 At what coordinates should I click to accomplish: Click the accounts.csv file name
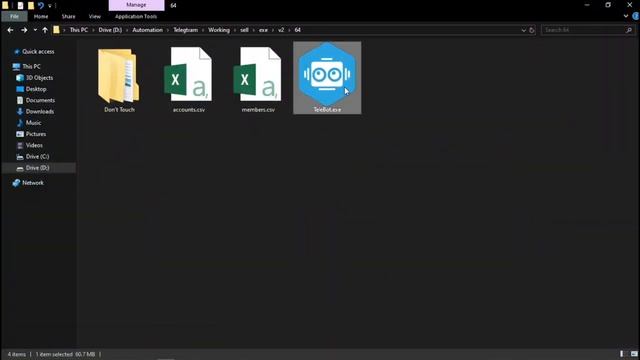(x=189, y=109)
